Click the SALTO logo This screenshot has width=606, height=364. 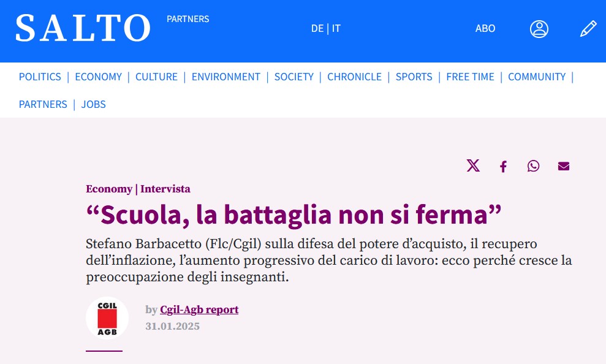pyautogui.click(x=83, y=28)
